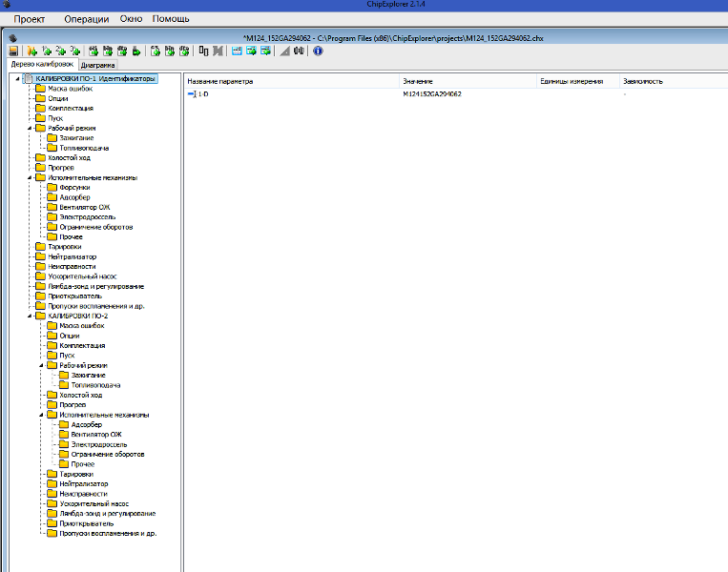Collapse the КАЛИБРОВКИ ПО-1 root node
Viewport: 728px width, 572px height.
tap(18, 79)
